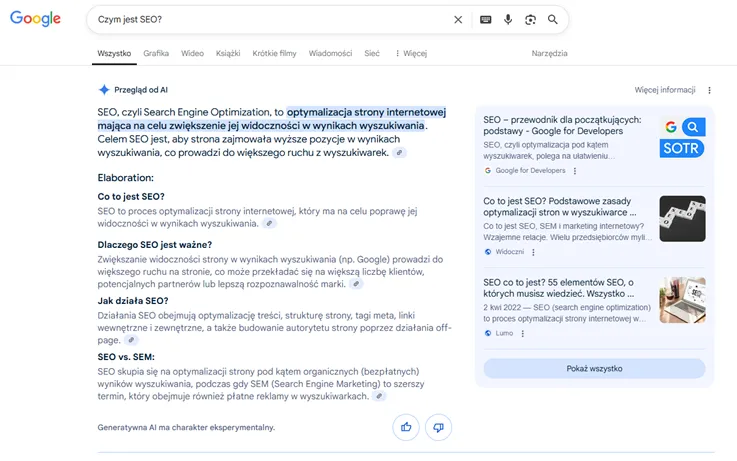Open the three-dot menu beside Więcej informacji
737x461 pixels.
tap(709, 90)
